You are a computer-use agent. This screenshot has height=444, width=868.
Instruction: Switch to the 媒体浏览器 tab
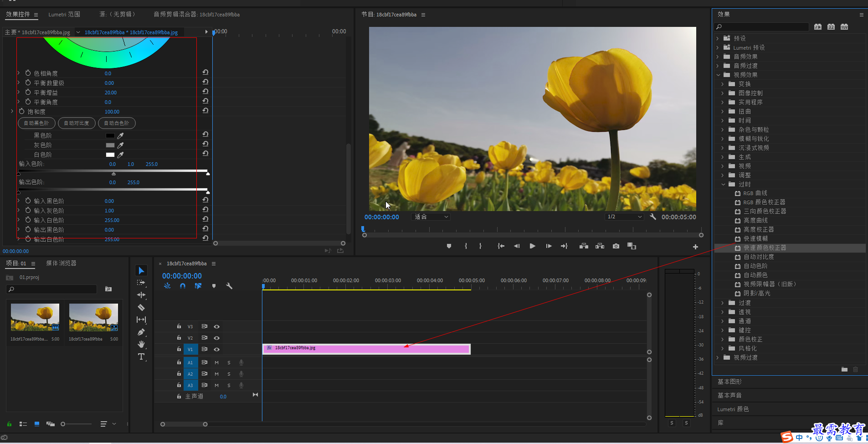(61, 263)
